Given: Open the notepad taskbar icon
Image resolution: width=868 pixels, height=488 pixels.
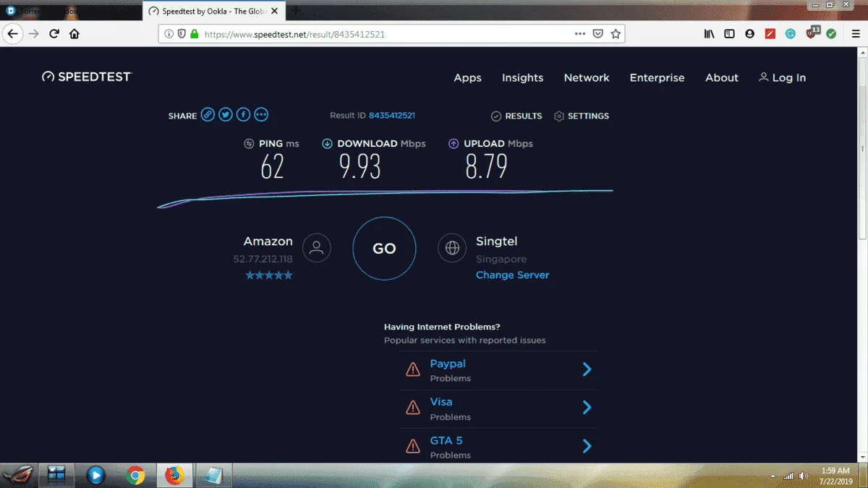Looking at the screenshot, I should coord(213,475).
